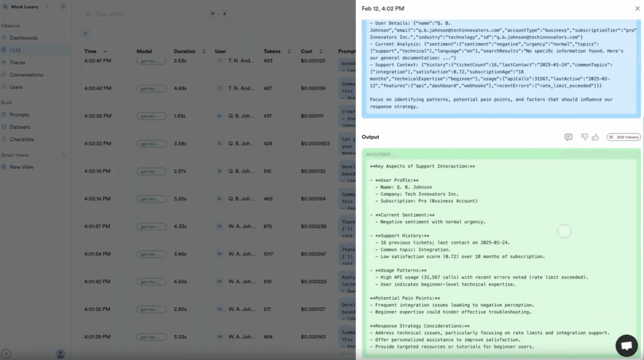This screenshot has width=644, height=360.
Task: Select the 464 tokens cell
Action: point(268,337)
